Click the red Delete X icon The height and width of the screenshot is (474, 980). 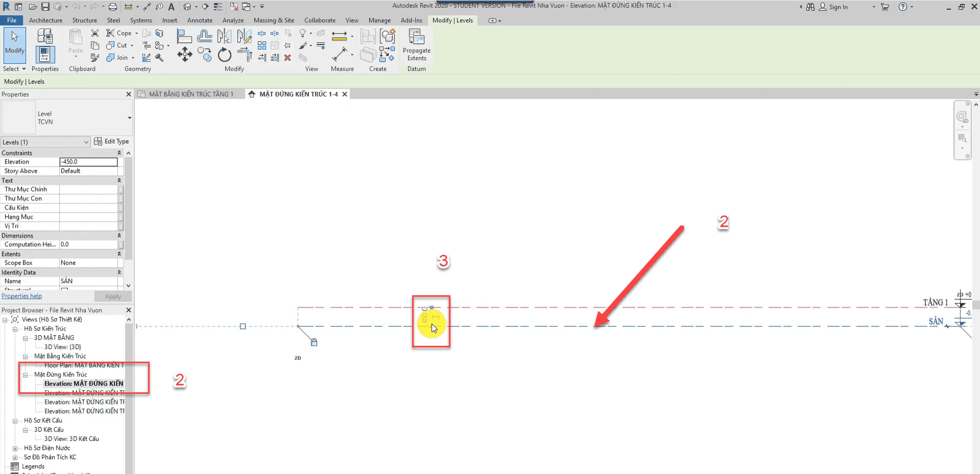(x=288, y=58)
